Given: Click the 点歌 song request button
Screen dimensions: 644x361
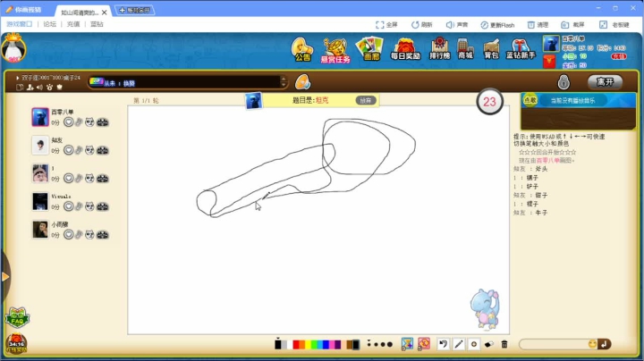Looking at the screenshot, I should point(530,100).
